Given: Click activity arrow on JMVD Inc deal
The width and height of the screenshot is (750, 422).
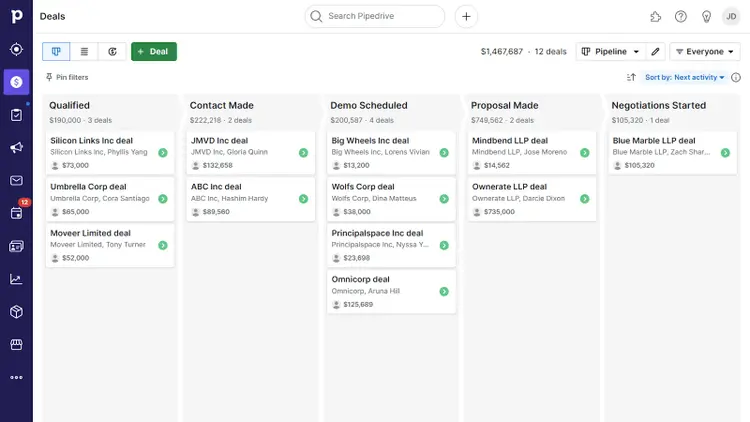Looking at the screenshot, I should [x=303, y=153].
